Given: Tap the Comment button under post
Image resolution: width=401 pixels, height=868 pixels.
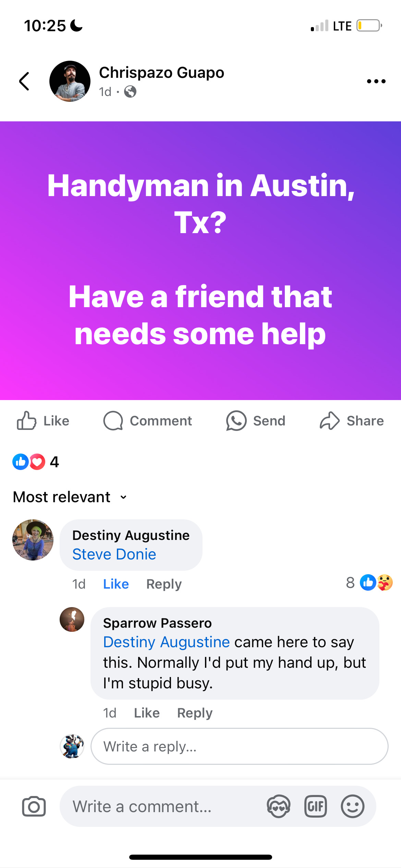Looking at the screenshot, I should coord(148,421).
